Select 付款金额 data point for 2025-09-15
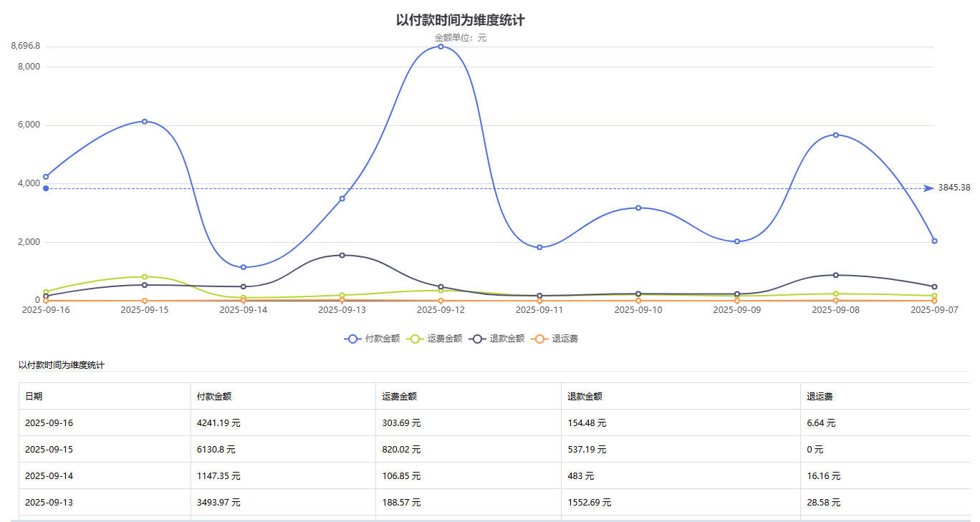 click(x=145, y=122)
